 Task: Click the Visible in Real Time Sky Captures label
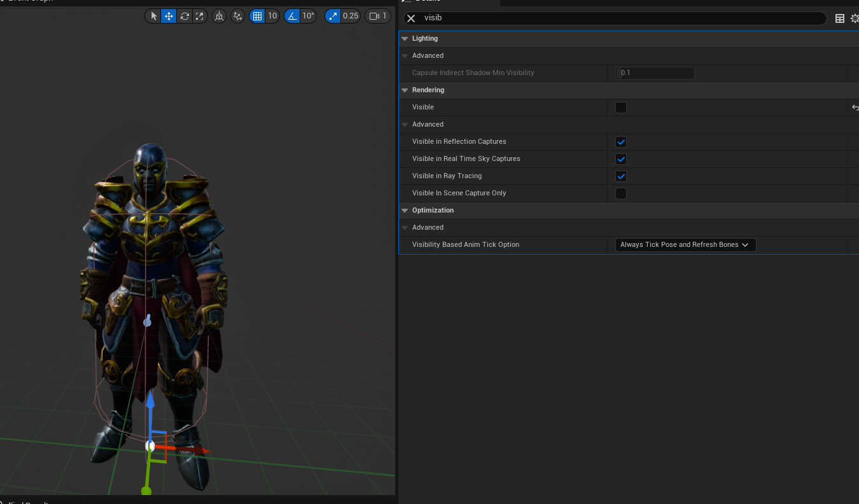(x=466, y=159)
